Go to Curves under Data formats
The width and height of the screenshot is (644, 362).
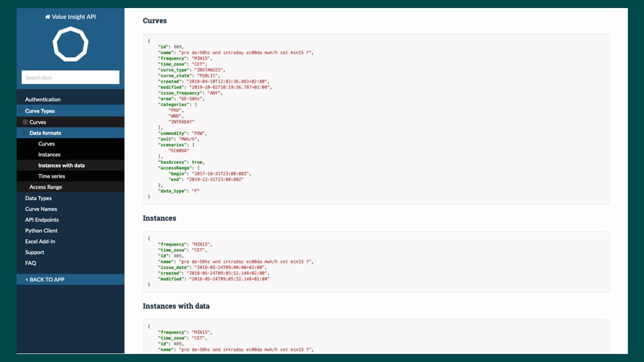46,144
